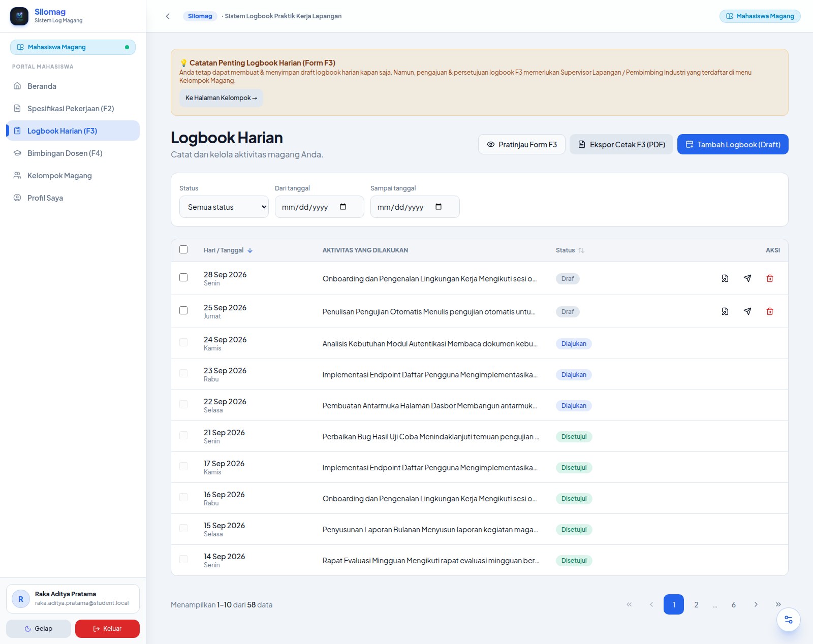Open the Mahasiswa Magang role selector in sidebar
The width and height of the screenshot is (813, 644).
pos(73,47)
